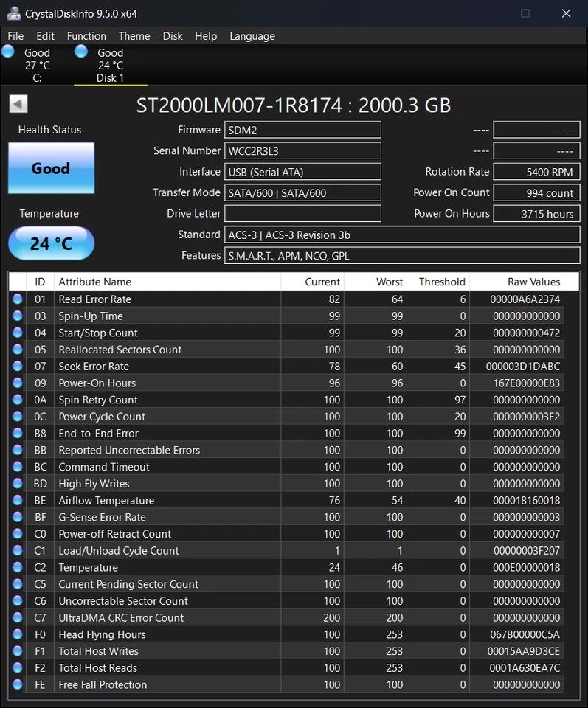Click the previous disk arrow button
Viewport: 588px width, 708px height.
(x=18, y=104)
